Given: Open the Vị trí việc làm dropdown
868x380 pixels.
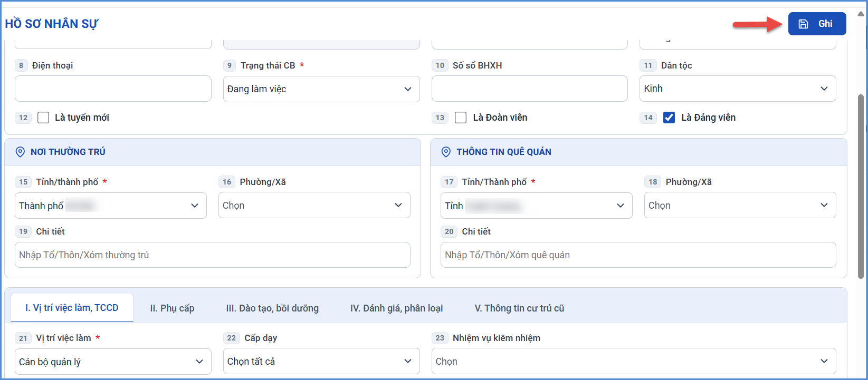Looking at the screenshot, I should pos(113,362).
